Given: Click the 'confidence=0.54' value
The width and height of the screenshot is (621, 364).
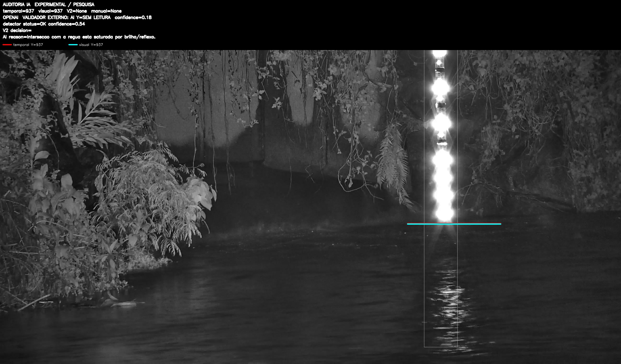Looking at the screenshot, I should point(67,24).
